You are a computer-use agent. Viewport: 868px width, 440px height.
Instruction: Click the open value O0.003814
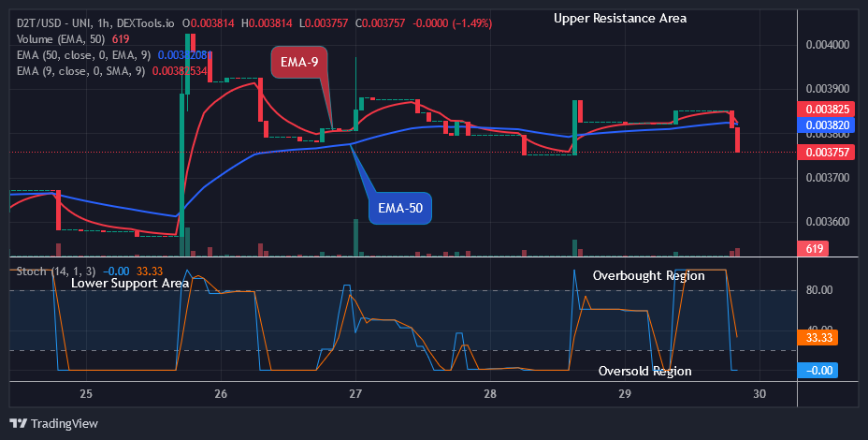click(x=209, y=23)
